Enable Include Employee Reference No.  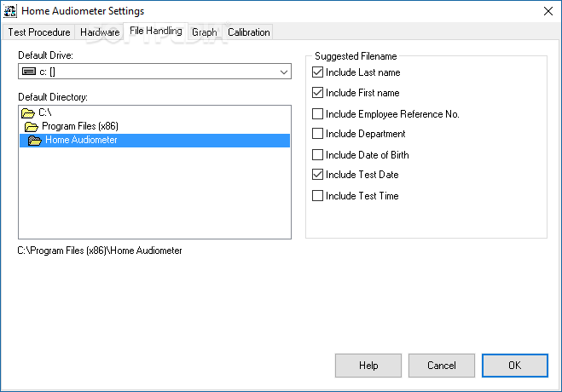tap(317, 114)
